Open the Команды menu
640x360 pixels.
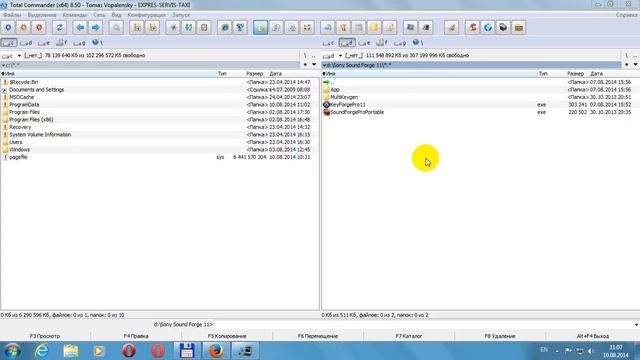point(75,15)
